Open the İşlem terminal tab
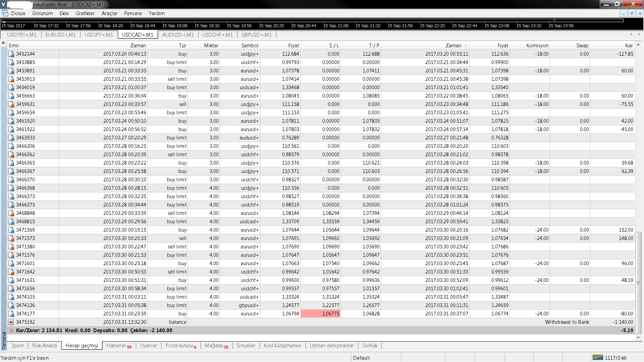The height and width of the screenshot is (362, 644). pos(18,346)
